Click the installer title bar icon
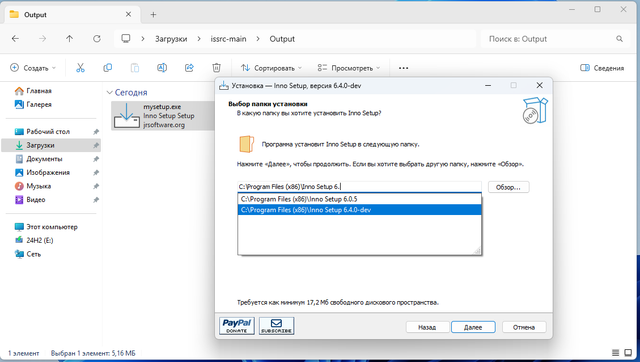This screenshot has width=640, height=362. coord(224,85)
